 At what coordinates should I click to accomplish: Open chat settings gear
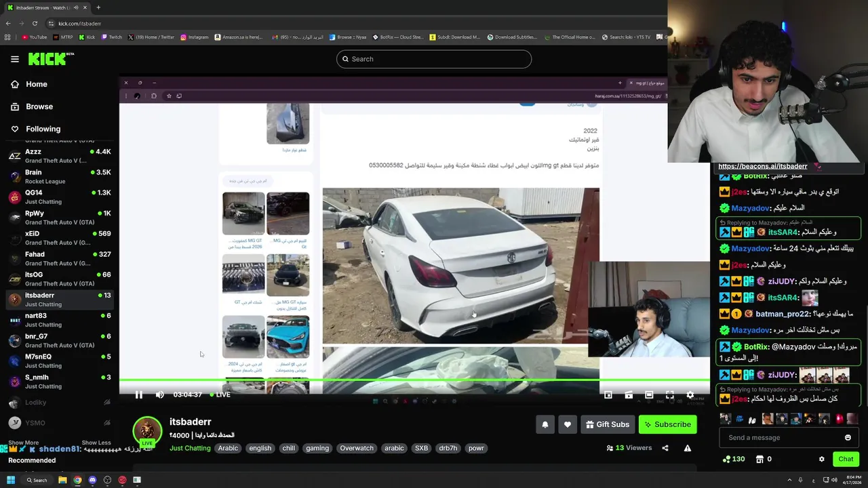click(822, 459)
